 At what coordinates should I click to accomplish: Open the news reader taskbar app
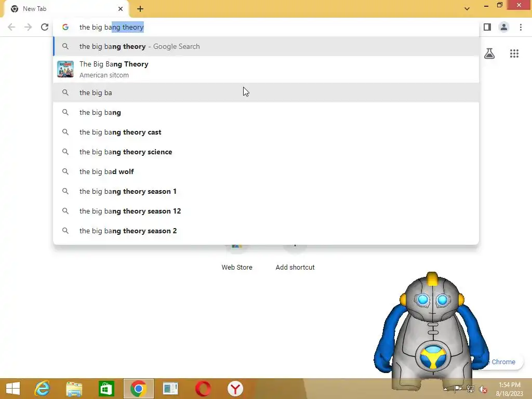coord(170,389)
